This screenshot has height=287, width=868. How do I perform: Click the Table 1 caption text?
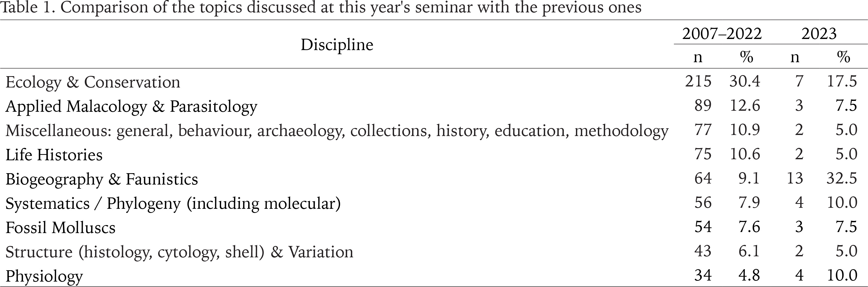[321, 8]
